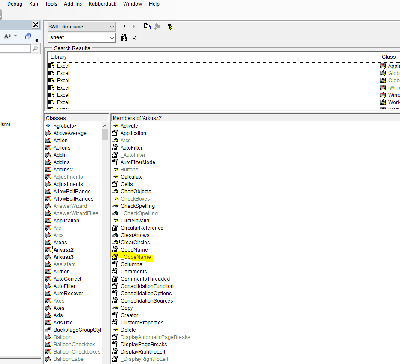Select the CheckSpelling member without underscore
This screenshot has height=364, width=400.
coord(138,206)
